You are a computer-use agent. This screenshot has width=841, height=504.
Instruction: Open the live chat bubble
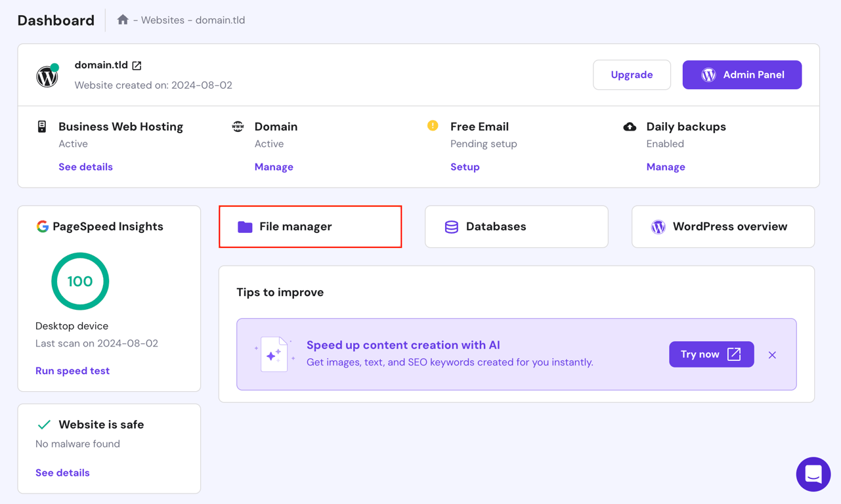point(813,474)
